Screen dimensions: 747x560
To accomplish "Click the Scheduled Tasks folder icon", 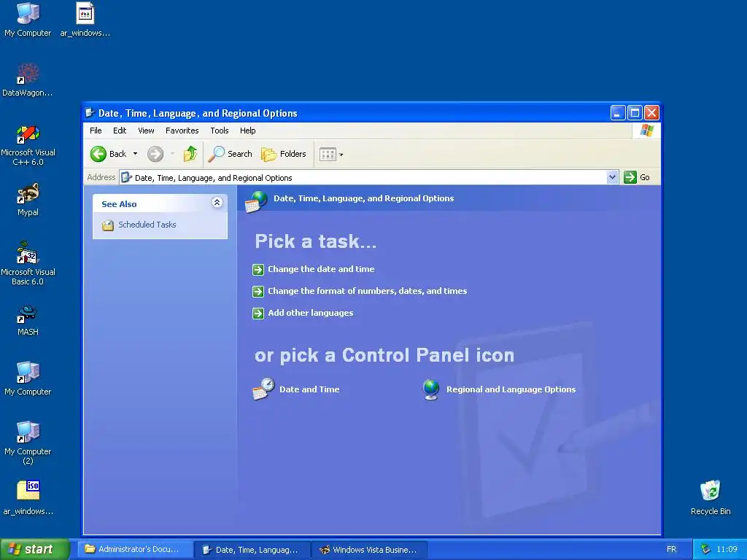I will 108,225.
